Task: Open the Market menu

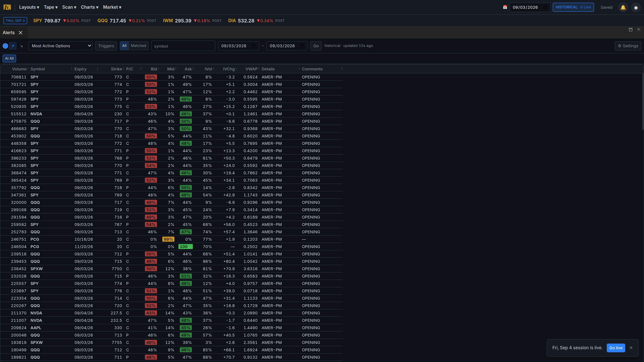Action: coord(112,7)
